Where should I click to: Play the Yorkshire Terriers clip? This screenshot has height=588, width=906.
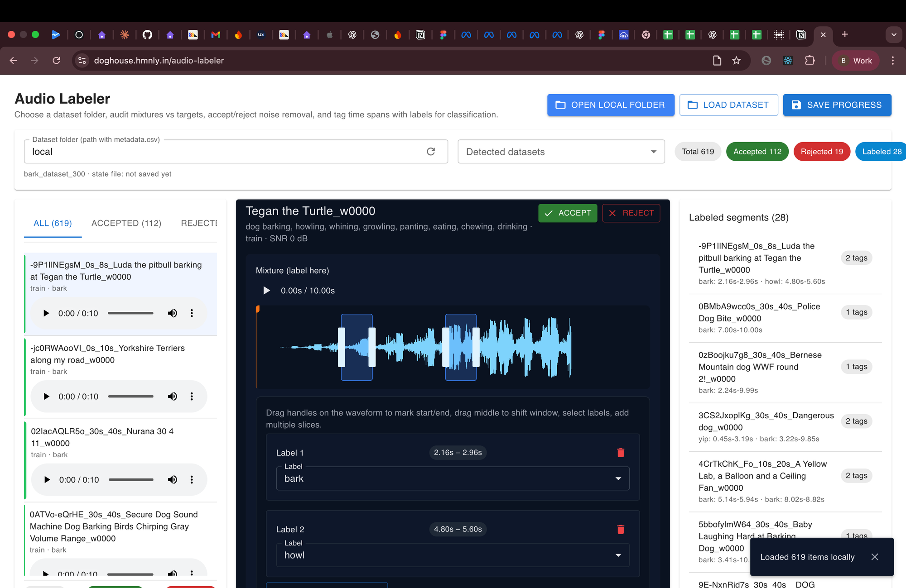(x=46, y=397)
